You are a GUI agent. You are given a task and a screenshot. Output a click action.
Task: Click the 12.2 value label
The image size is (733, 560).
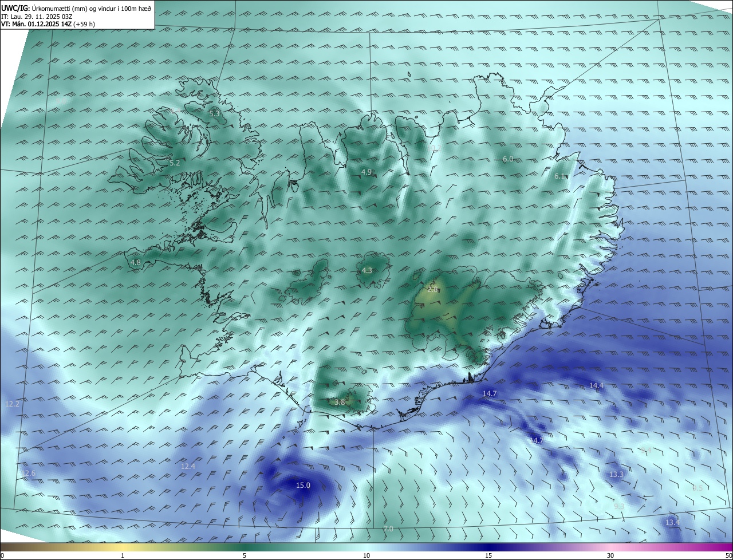tap(12, 404)
